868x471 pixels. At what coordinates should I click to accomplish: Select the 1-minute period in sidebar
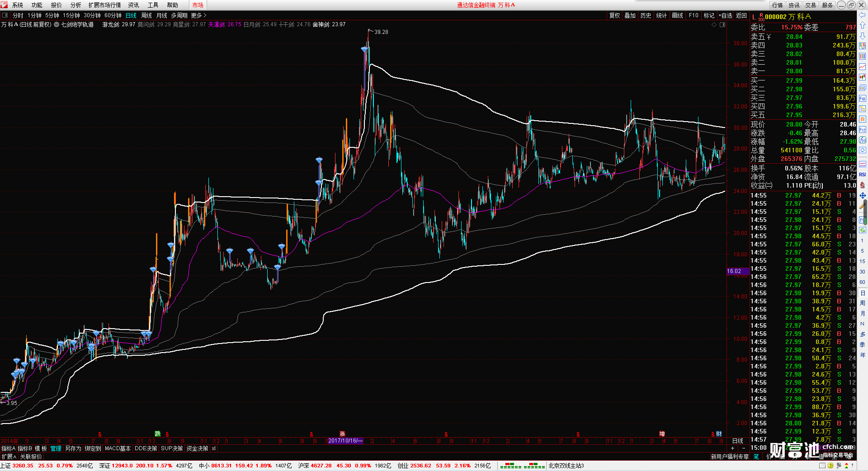(862, 240)
